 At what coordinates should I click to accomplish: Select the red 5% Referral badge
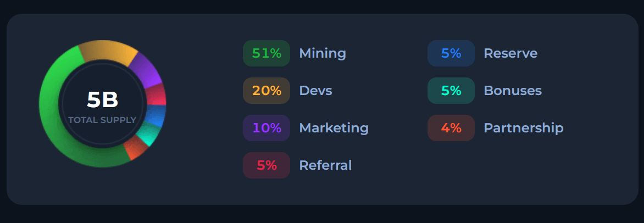[267, 165]
